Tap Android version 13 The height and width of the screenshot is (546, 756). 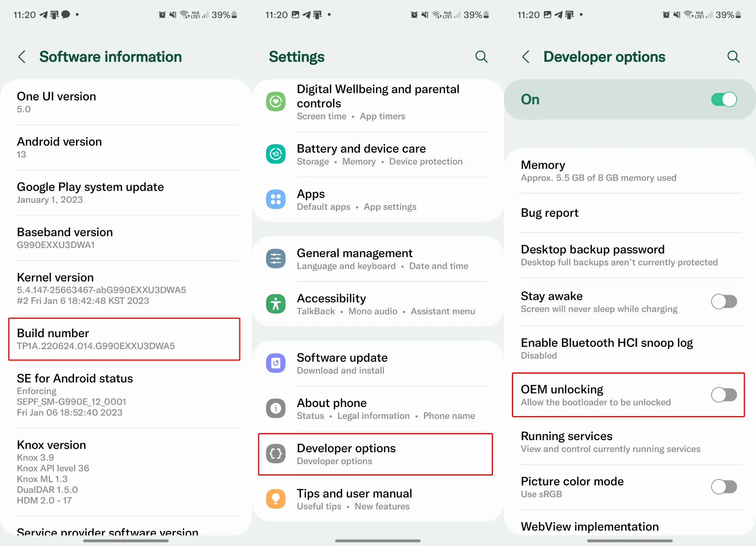tap(126, 148)
